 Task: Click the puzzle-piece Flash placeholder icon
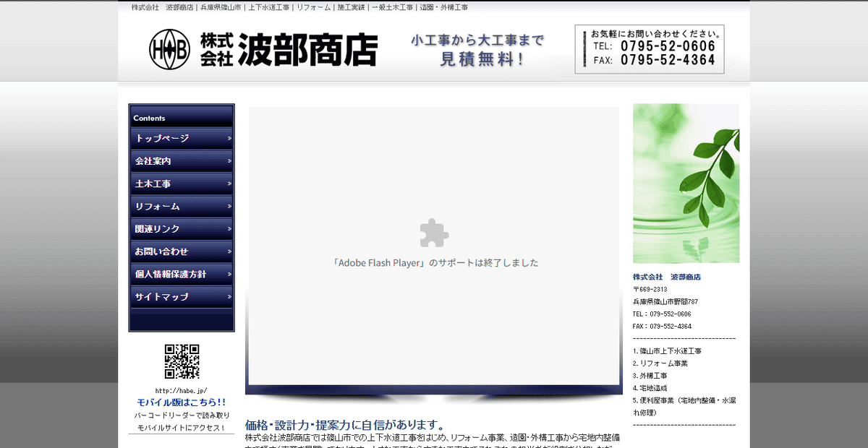click(433, 233)
